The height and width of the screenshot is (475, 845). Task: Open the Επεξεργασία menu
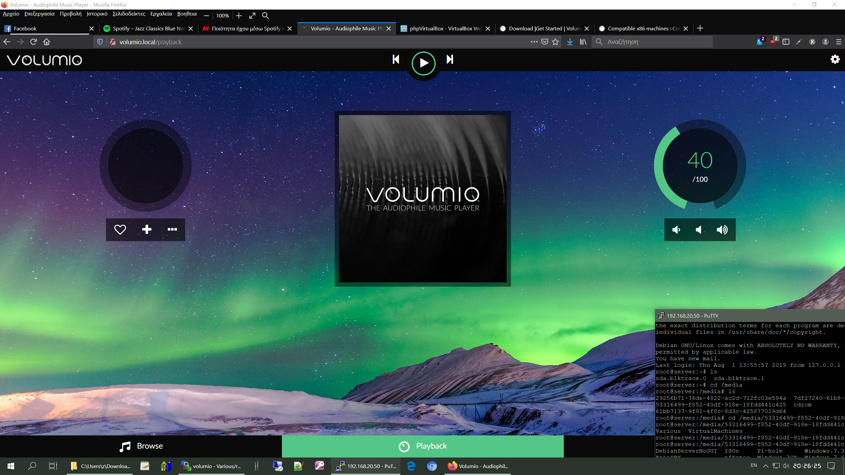pos(39,14)
